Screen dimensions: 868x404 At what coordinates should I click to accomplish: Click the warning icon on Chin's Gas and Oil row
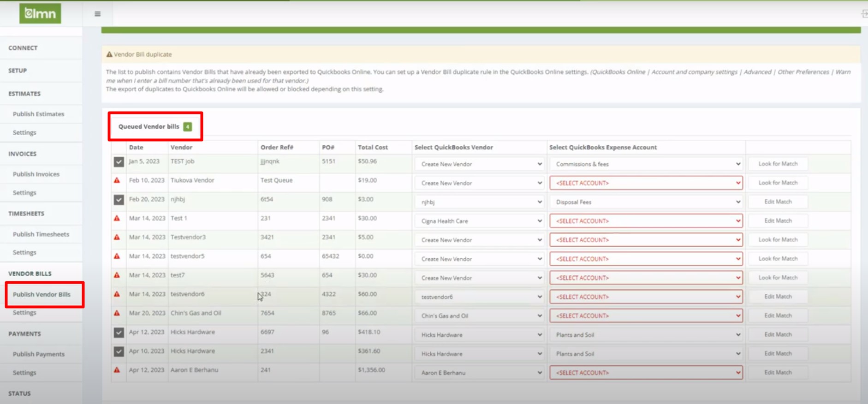pos(117,313)
